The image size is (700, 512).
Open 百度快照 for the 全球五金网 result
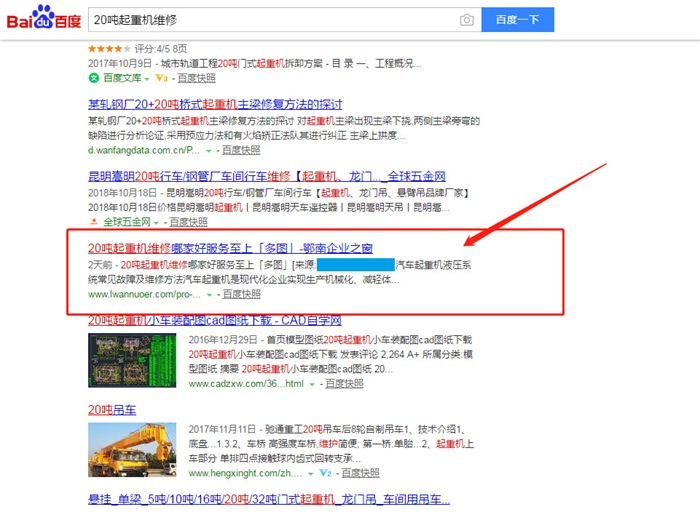188,222
